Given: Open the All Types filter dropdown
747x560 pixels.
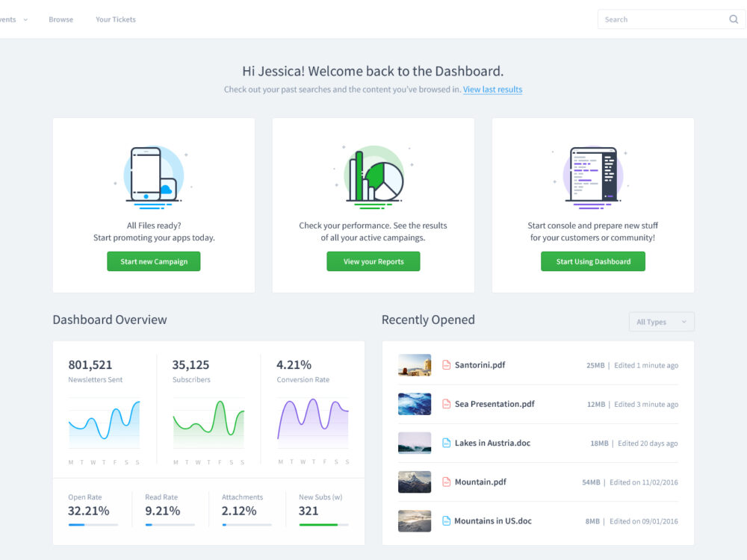Looking at the screenshot, I should point(661,321).
